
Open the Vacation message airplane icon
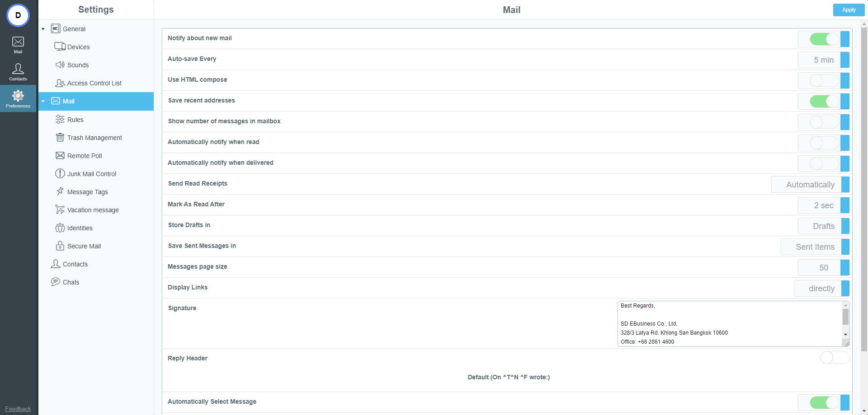click(x=60, y=210)
